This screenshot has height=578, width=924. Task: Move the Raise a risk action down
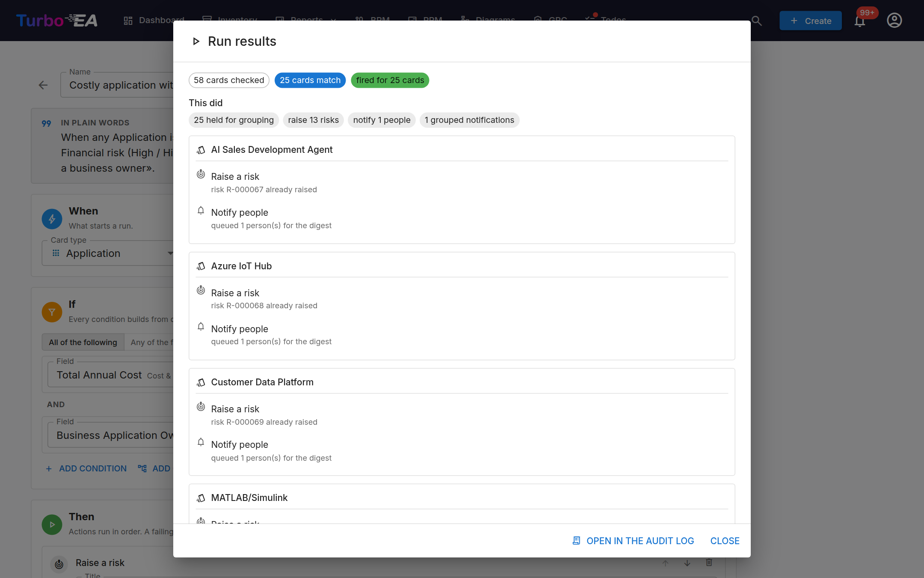tap(687, 563)
